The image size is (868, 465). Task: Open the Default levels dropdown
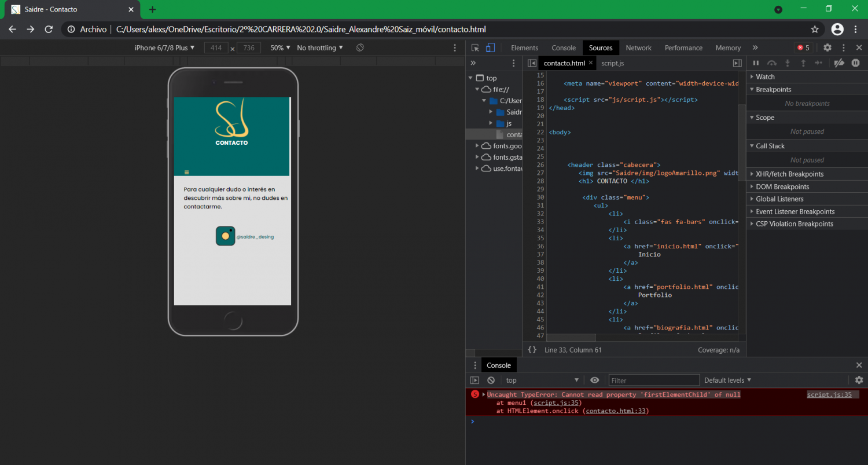click(x=727, y=380)
